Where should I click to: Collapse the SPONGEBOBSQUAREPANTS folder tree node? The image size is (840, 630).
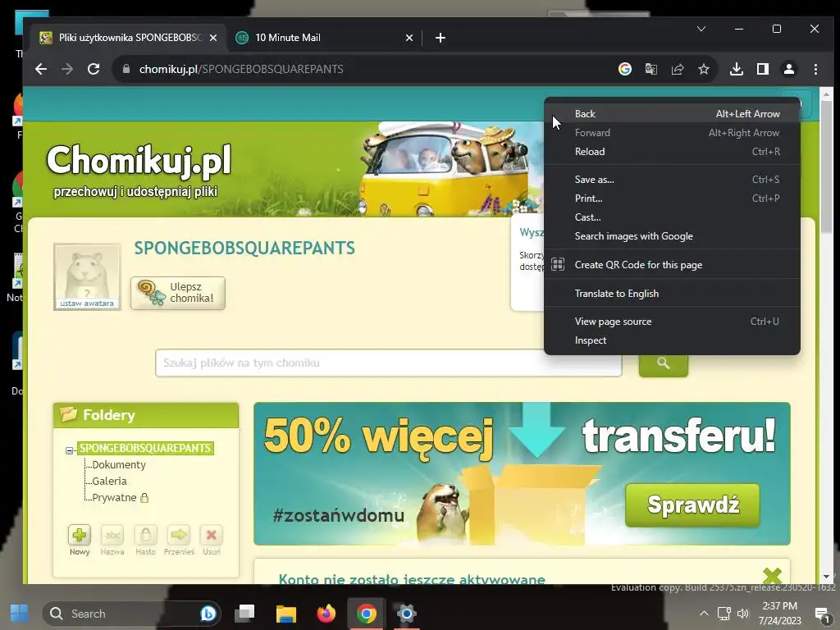point(69,450)
